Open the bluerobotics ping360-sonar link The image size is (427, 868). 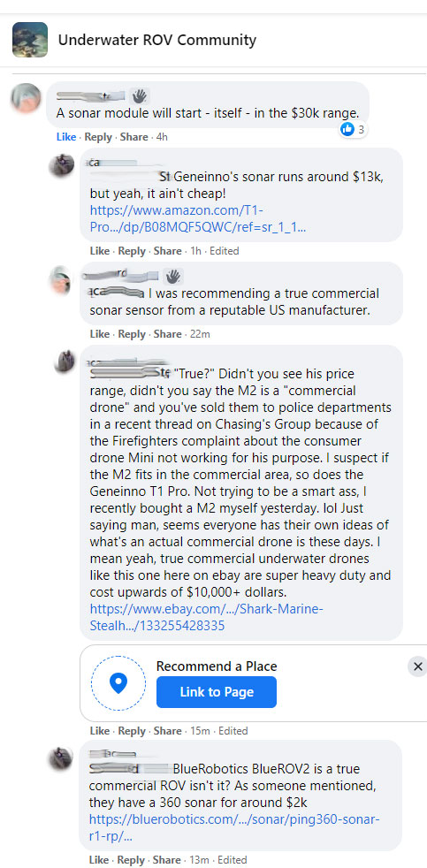235,827
